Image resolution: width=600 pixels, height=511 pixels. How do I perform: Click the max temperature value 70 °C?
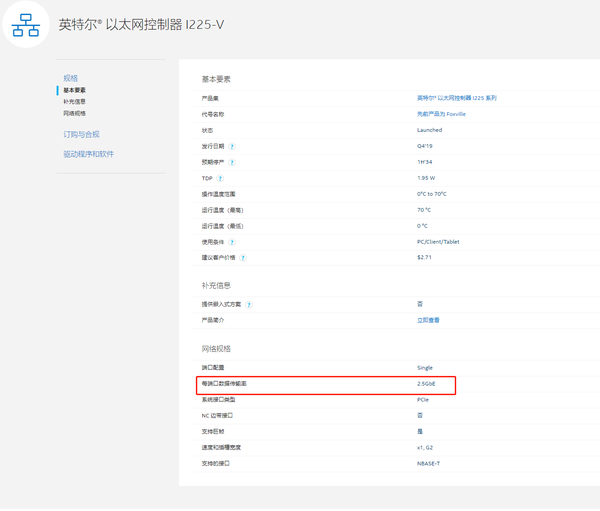(x=424, y=211)
